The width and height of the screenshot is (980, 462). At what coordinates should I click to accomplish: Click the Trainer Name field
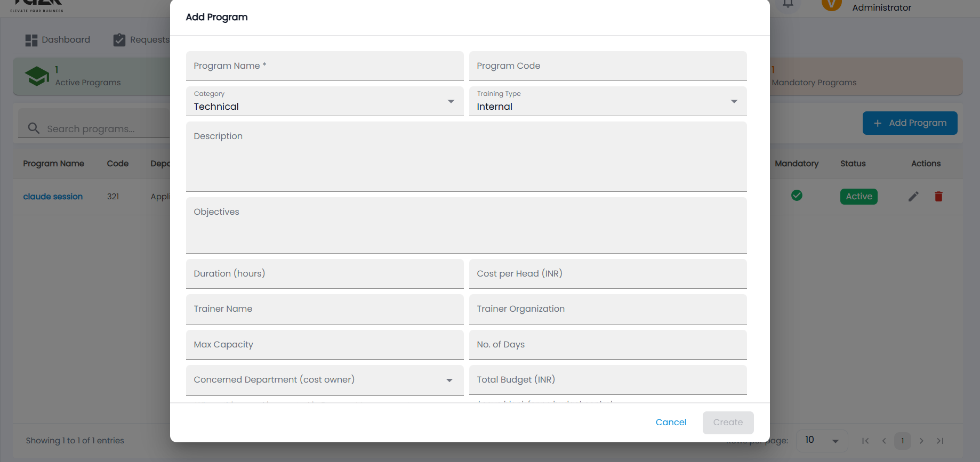tap(325, 309)
